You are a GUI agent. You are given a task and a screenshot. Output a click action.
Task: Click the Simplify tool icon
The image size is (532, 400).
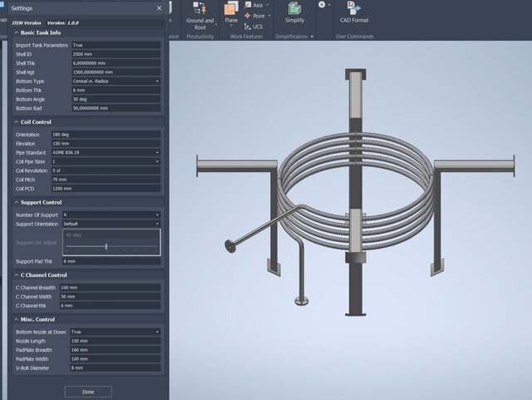point(294,7)
